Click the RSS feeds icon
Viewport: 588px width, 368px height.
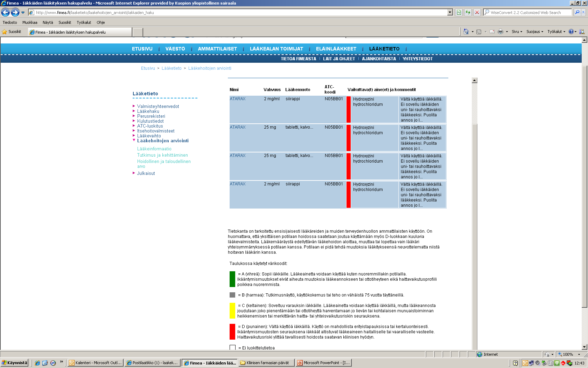click(479, 32)
